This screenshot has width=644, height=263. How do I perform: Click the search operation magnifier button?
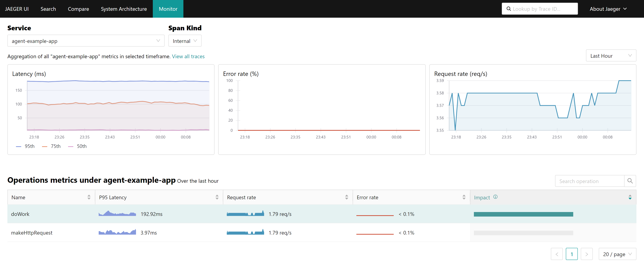point(630,181)
